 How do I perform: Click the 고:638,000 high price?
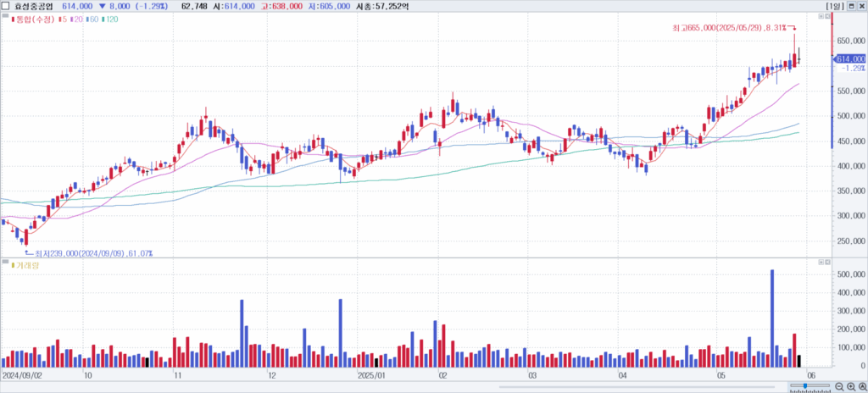pos(281,6)
